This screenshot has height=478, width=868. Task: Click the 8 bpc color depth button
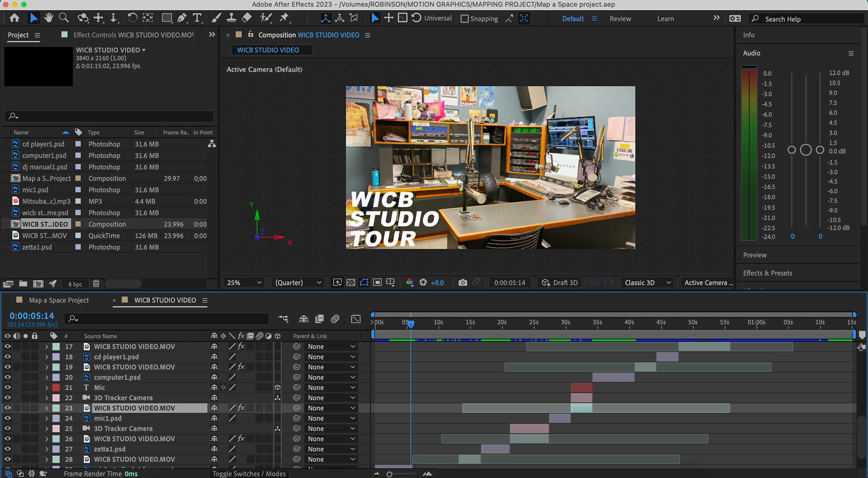[75, 284]
